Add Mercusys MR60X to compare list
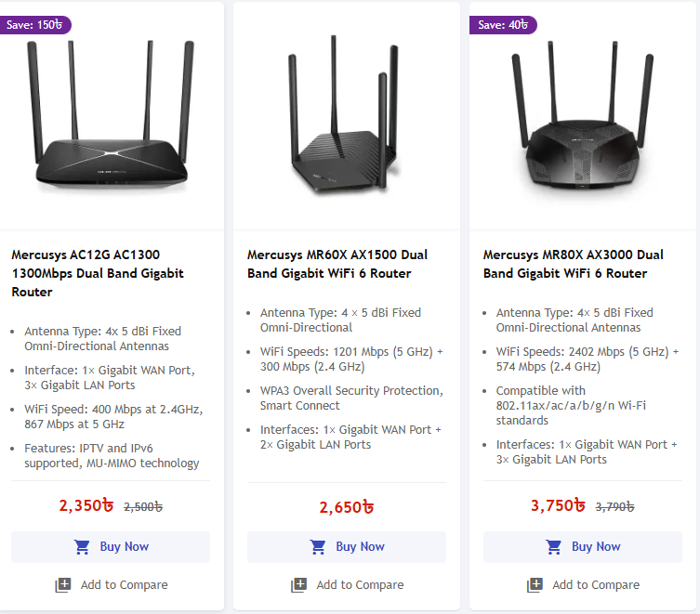Viewport: 700px width, 614px height. (x=360, y=585)
